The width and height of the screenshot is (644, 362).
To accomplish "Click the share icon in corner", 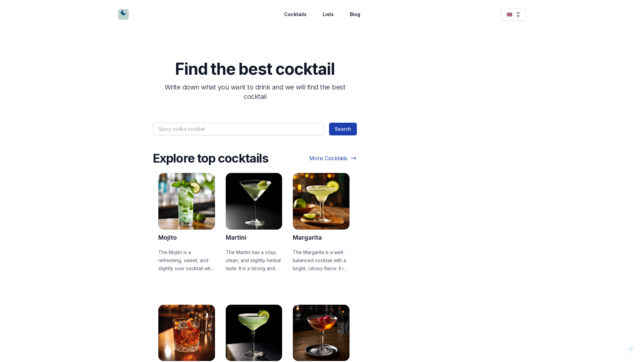I will pyautogui.click(x=631, y=349).
